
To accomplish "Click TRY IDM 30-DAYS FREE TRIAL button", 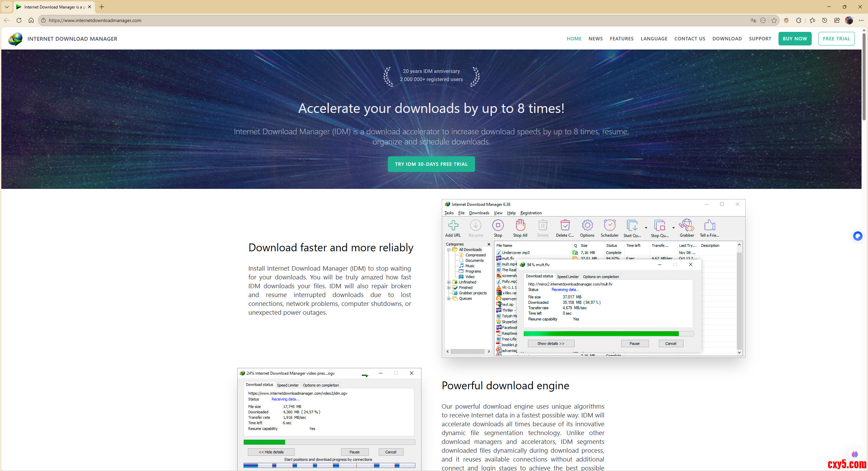I will point(431,164).
